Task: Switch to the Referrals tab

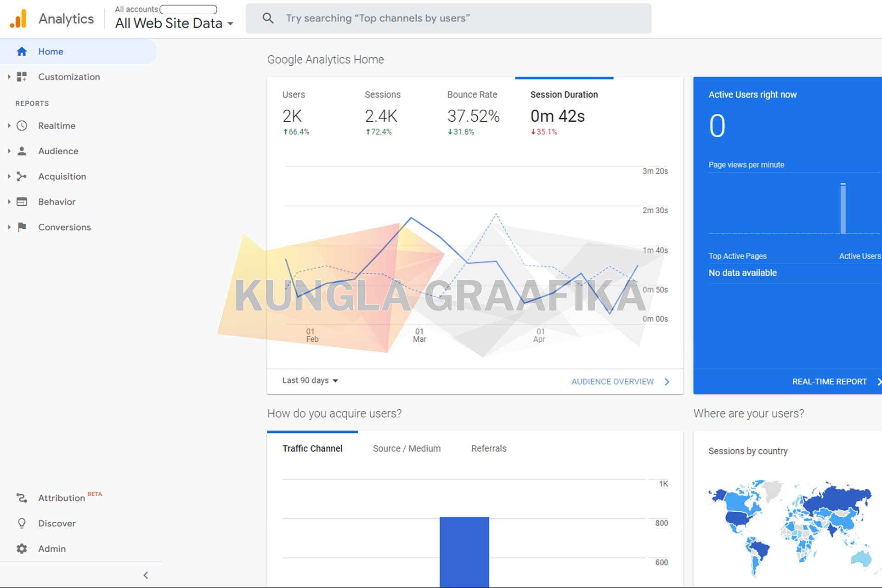Action: 489,448
